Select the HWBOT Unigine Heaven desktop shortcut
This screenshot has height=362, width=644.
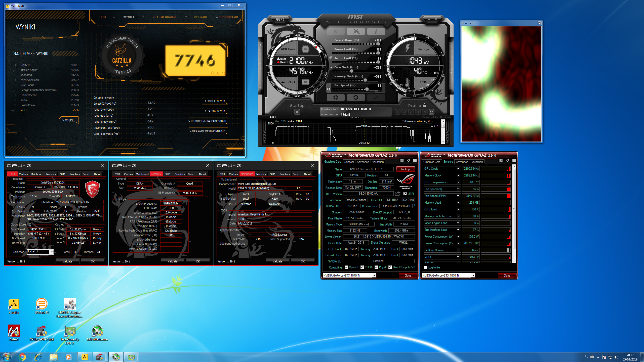pyautogui.click(x=69, y=308)
